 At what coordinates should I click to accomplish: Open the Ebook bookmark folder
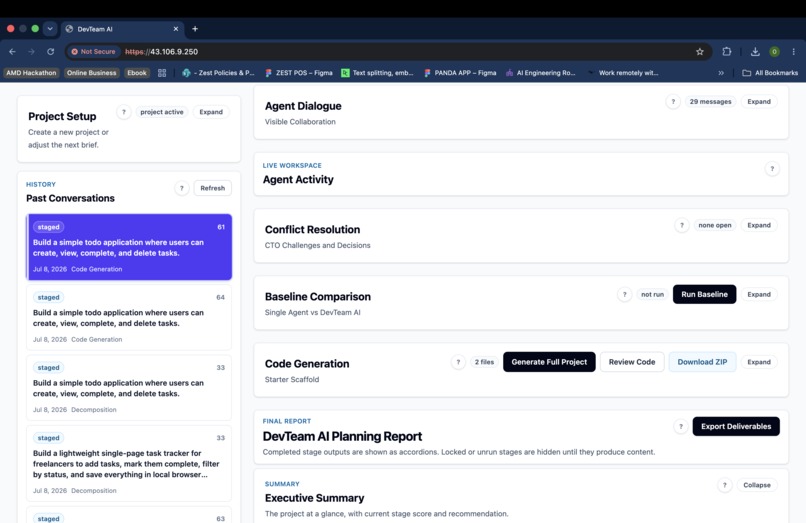point(137,73)
